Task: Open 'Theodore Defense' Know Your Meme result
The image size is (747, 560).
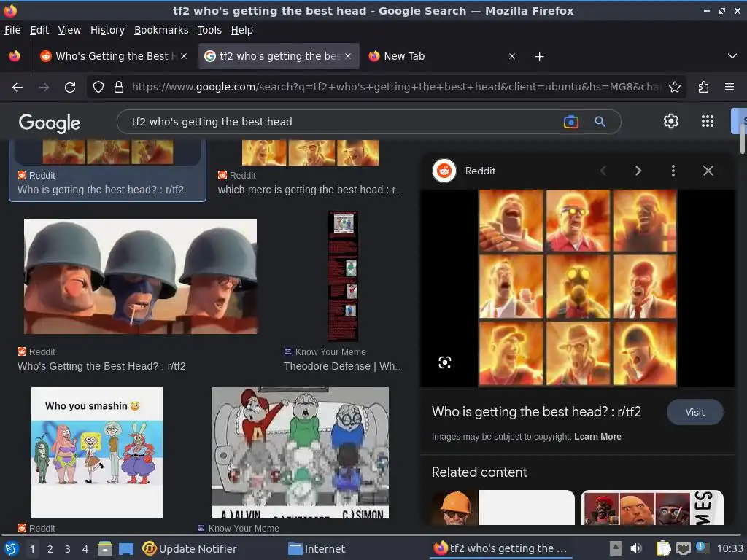Action: pyautogui.click(x=342, y=366)
